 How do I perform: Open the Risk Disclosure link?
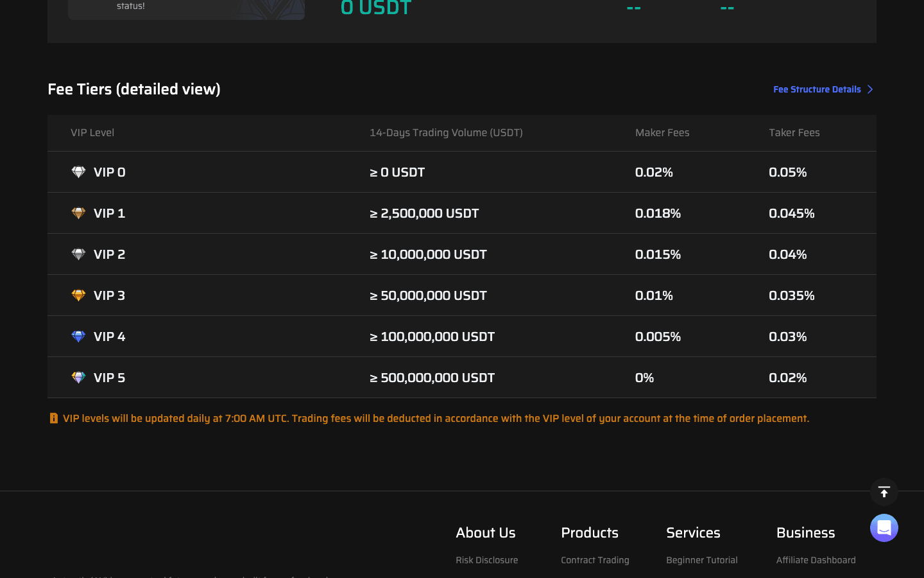click(x=486, y=560)
